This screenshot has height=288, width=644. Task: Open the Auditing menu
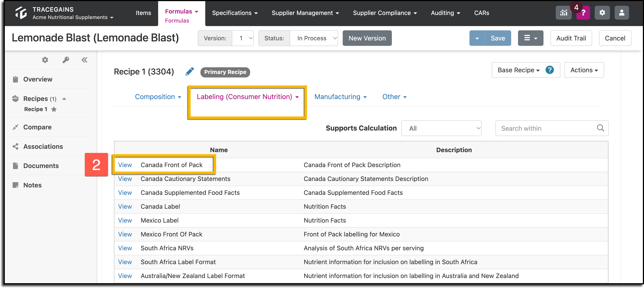point(445,13)
